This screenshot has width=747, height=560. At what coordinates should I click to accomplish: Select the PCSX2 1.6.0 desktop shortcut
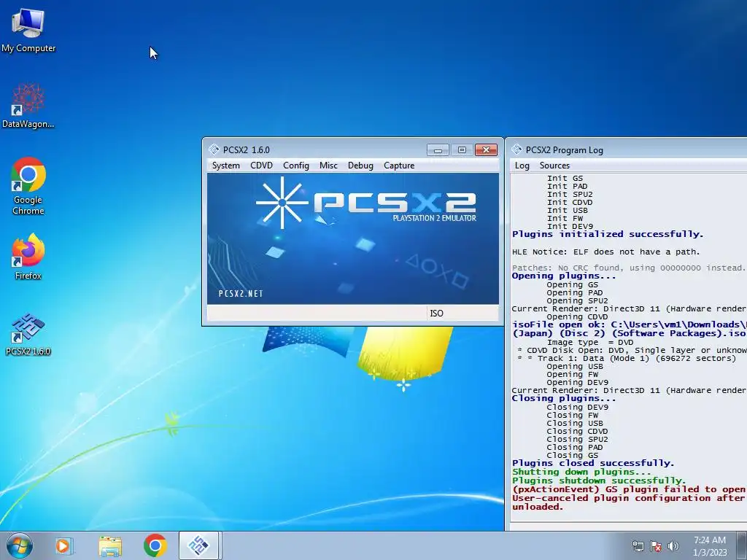pyautogui.click(x=28, y=334)
